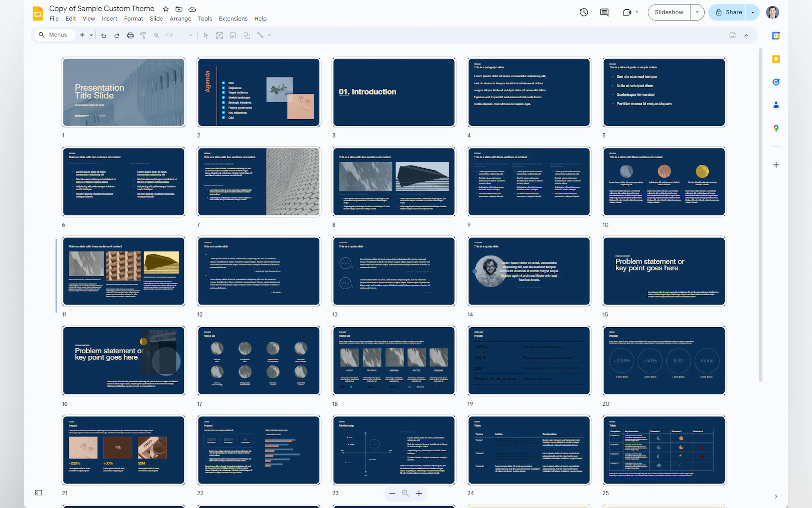
Task: Click the zoom out minus control
Action: tap(392, 493)
